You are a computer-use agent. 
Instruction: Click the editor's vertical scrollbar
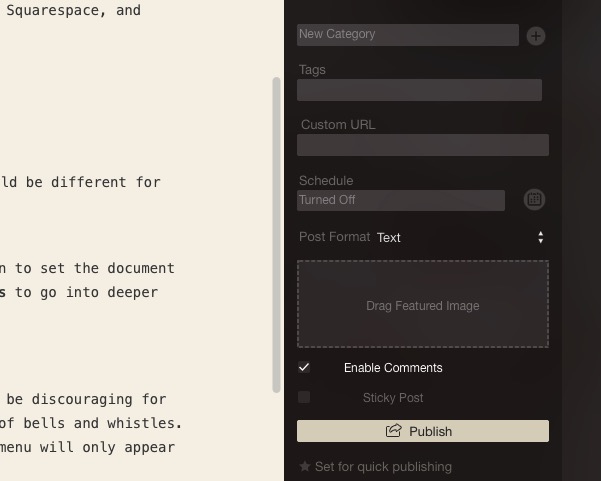[277, 235]
